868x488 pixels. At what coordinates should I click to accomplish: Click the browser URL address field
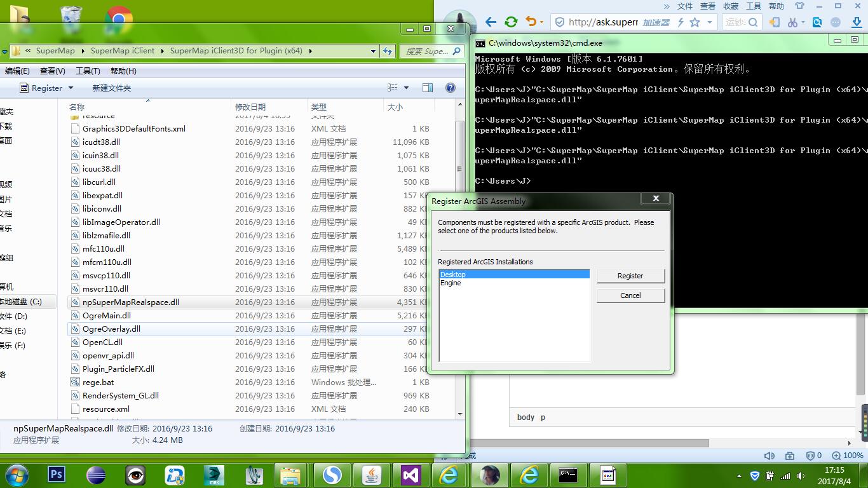point(602,22)
